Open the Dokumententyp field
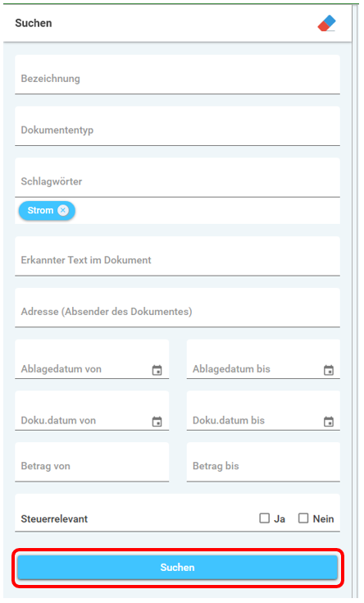This screenshot has height=603, width=364. pos(177,126)
